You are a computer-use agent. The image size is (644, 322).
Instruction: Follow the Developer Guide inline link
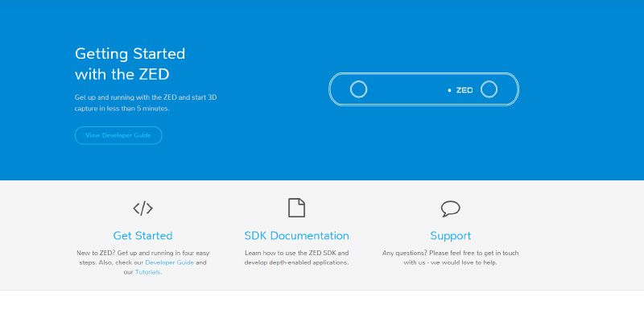coord(170,262)
